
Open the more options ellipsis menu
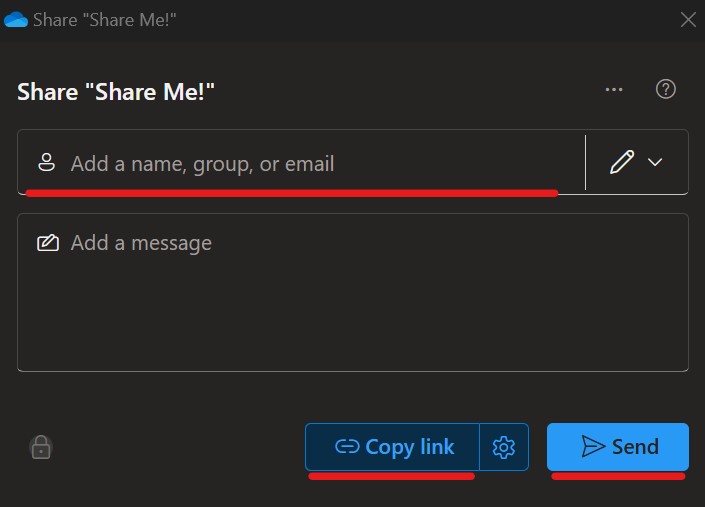point(614,90)
